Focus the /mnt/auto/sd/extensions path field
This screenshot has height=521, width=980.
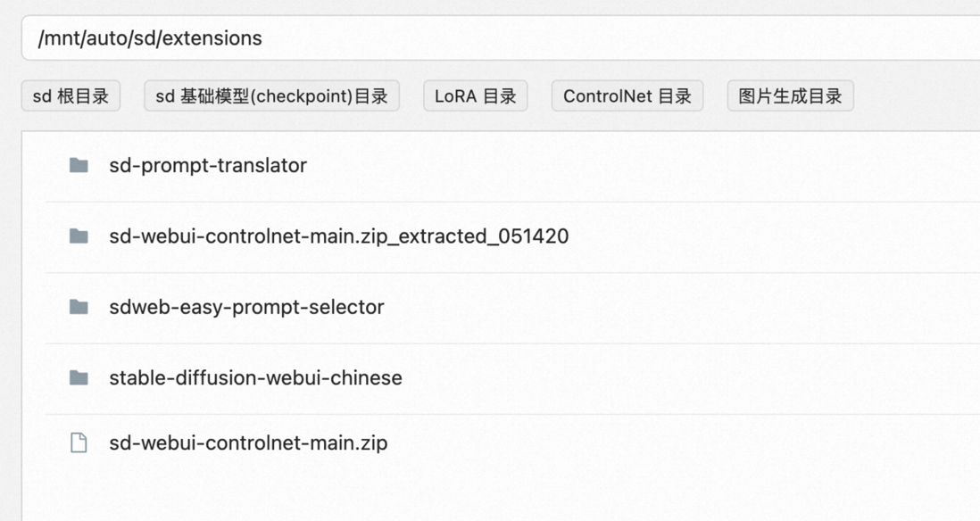coord(501,38)
